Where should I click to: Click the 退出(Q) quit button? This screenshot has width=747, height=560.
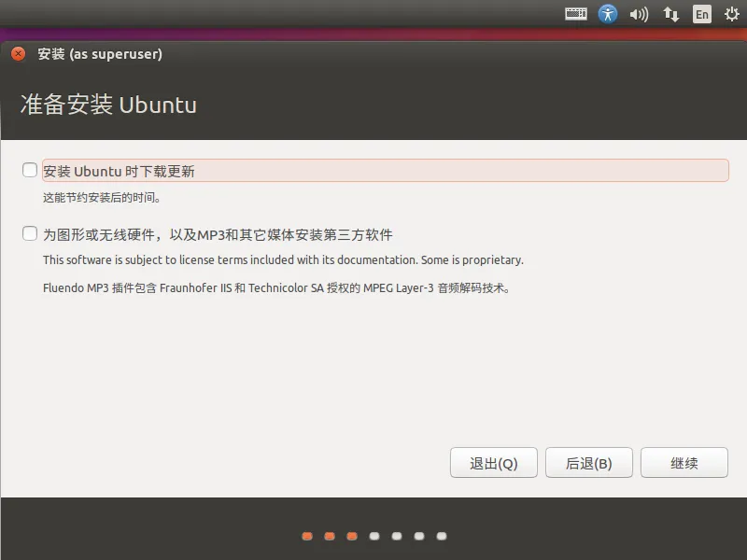494,462
